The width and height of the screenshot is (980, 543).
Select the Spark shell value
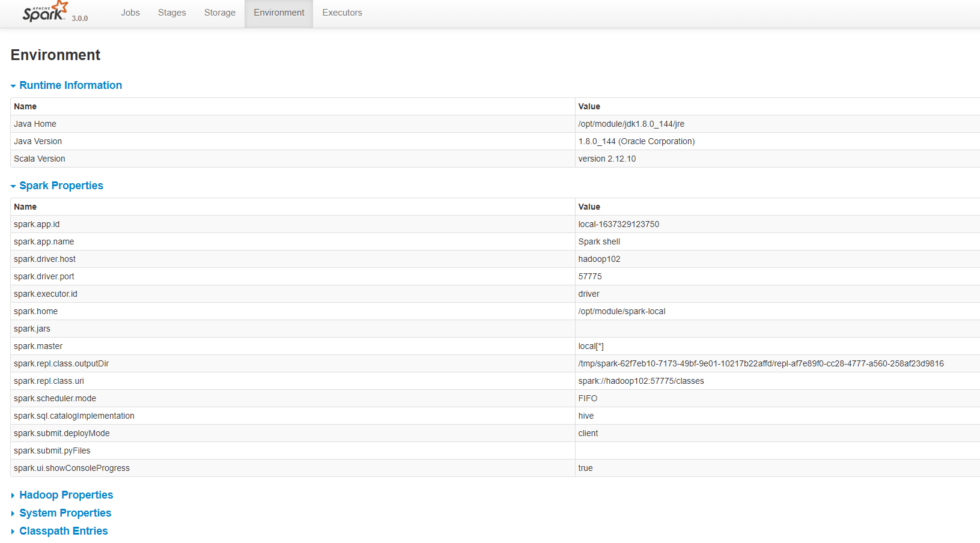(599, 241)
